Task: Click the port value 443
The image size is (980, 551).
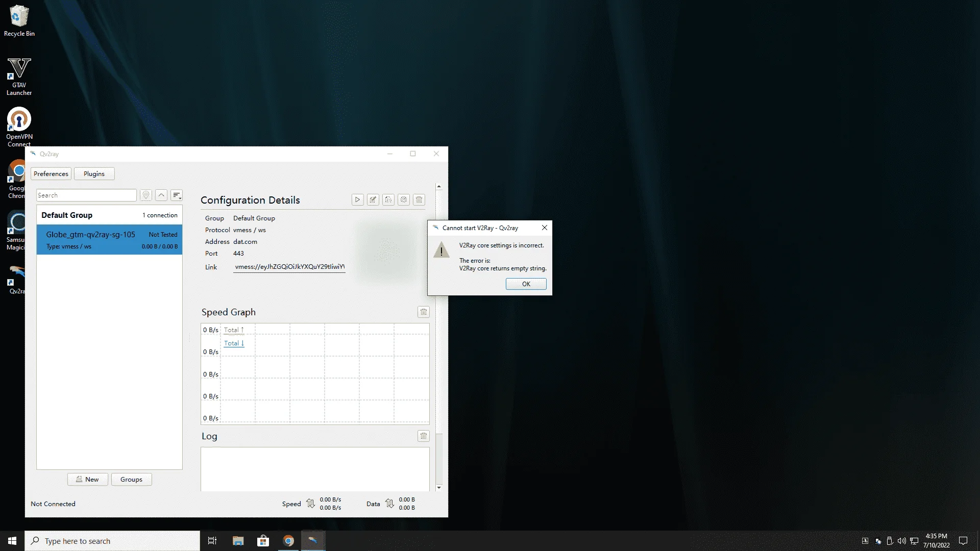Action: pos(238,253)
